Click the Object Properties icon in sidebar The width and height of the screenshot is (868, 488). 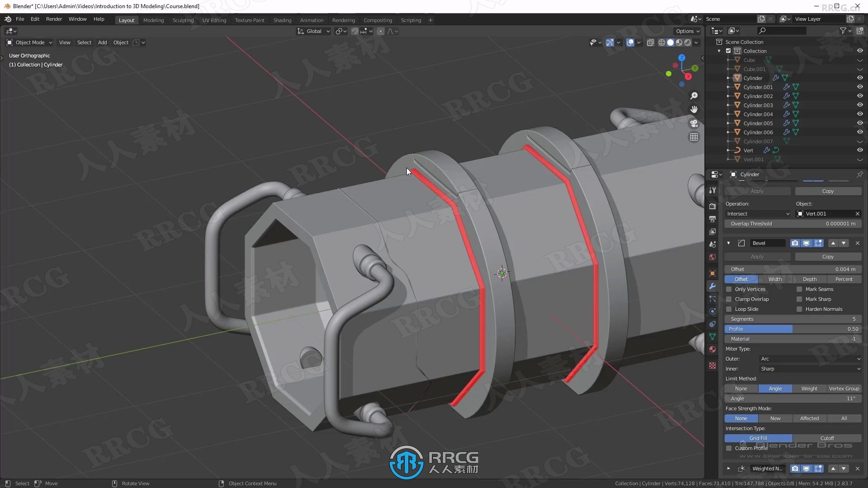[x=712, y=272]
